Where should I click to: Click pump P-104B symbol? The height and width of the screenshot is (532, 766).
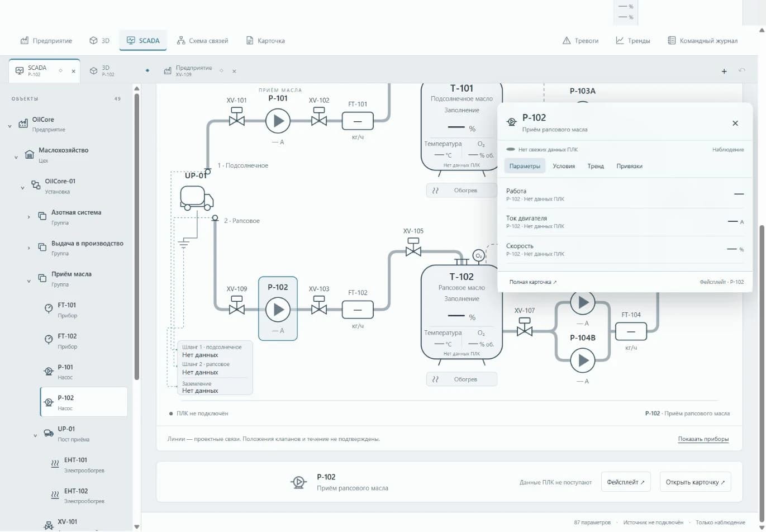tap(583, 361)
